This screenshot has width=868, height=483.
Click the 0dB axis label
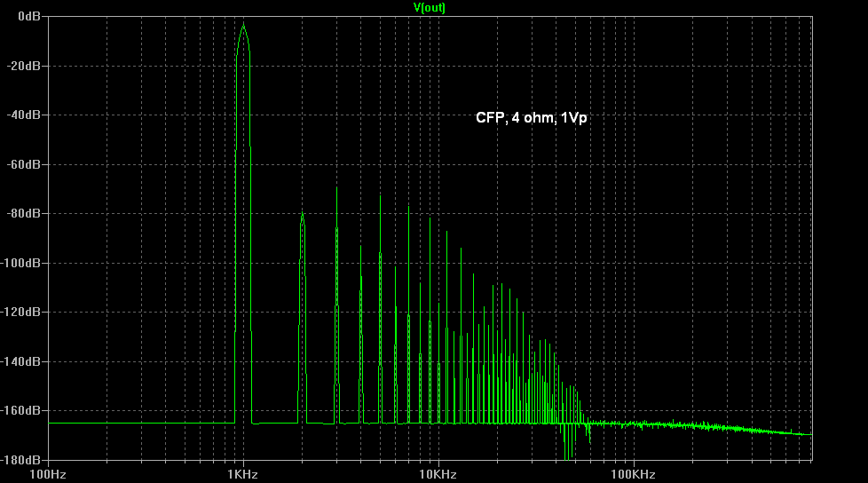pyautogui.click(x=29, y=17)
